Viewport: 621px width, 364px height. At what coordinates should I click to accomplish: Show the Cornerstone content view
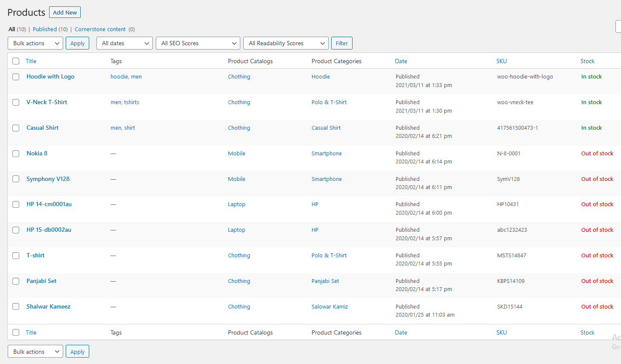click(100, 29)
